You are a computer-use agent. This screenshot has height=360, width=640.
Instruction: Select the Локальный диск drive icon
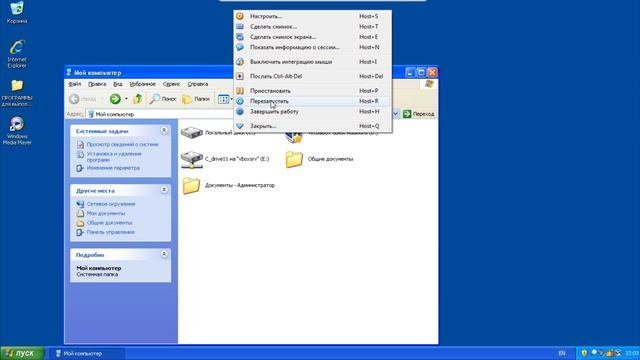[191, 132]
